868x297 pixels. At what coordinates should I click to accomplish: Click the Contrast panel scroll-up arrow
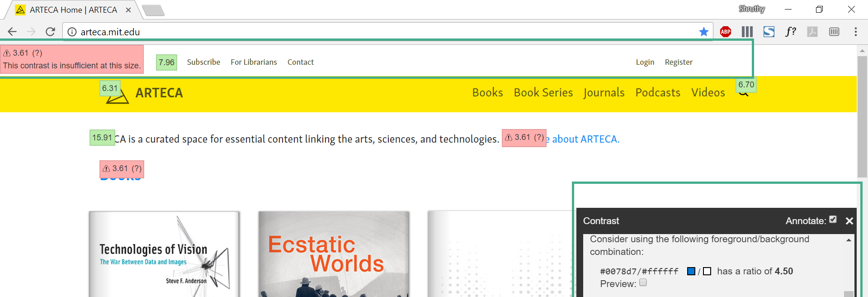pos(849,240)
